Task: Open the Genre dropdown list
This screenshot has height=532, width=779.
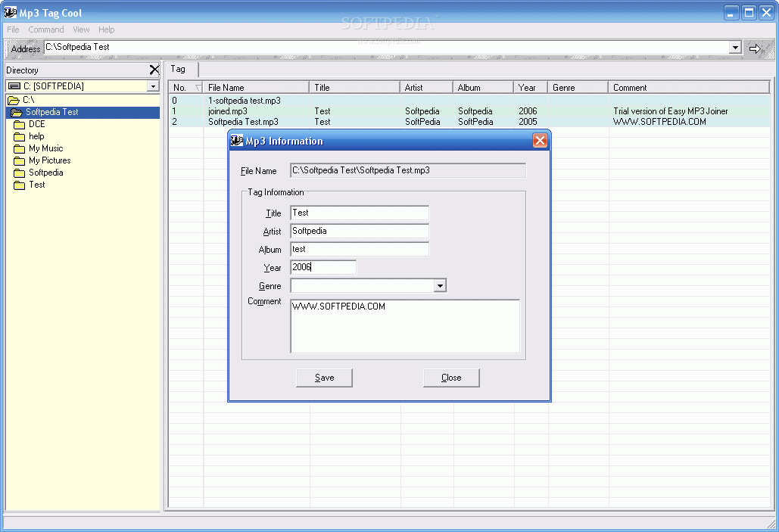Action: (440, 285)
